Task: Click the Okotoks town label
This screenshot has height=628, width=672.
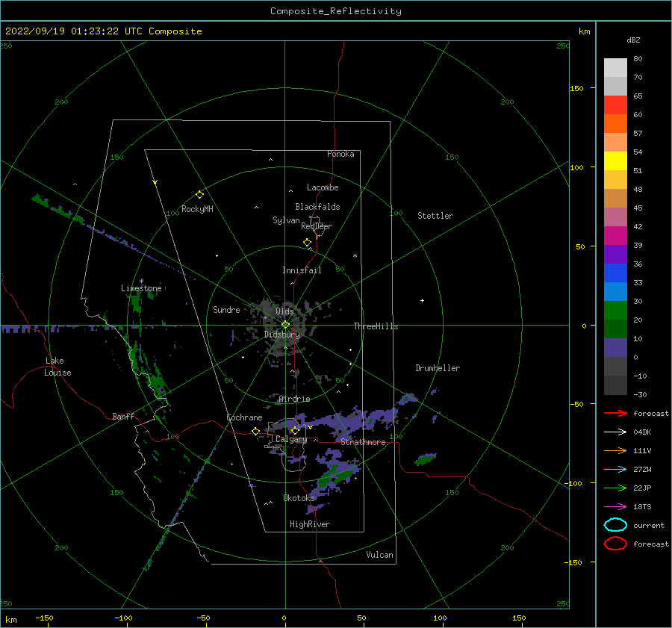Action: pyautogui.click(x=299, y=498)
